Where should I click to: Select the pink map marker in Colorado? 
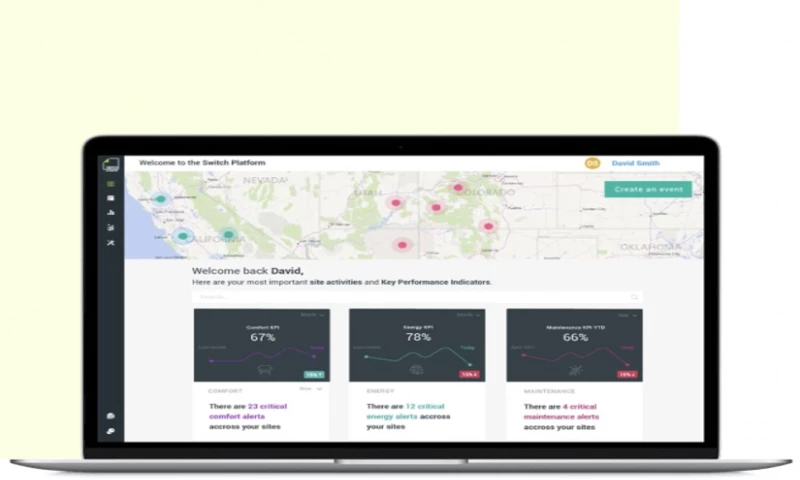coord(458,187)
